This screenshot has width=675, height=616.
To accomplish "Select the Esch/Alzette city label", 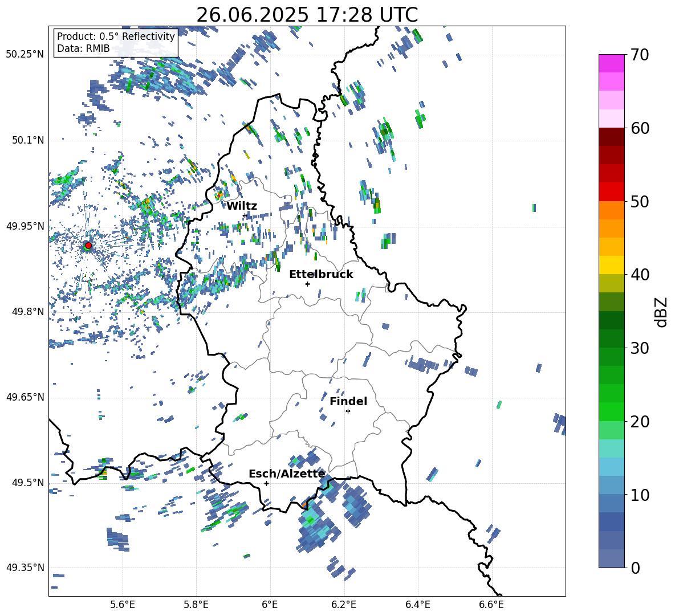I will pos(287,474).
